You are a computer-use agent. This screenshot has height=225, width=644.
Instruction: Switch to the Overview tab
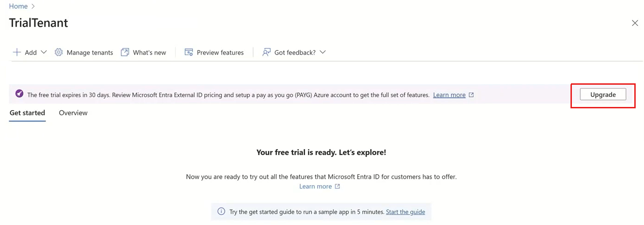pyautogui.click(x=73, y=113)
